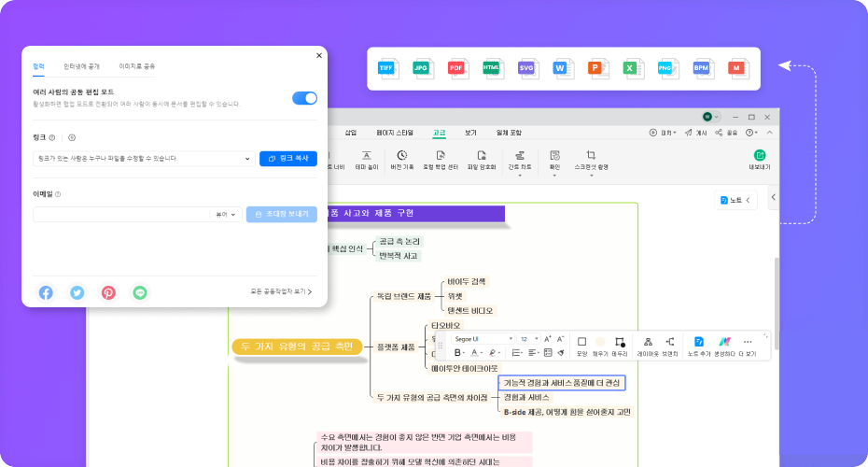Select the PDF export format icon

456,68
